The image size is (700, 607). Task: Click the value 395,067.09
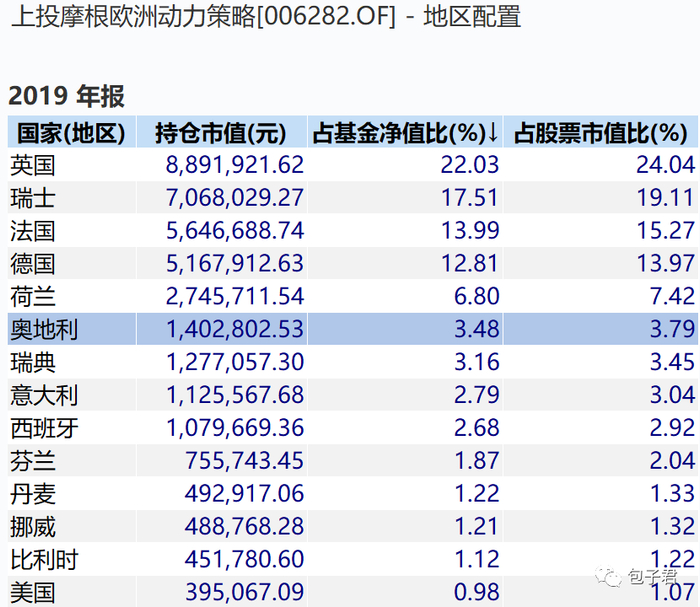244,593
